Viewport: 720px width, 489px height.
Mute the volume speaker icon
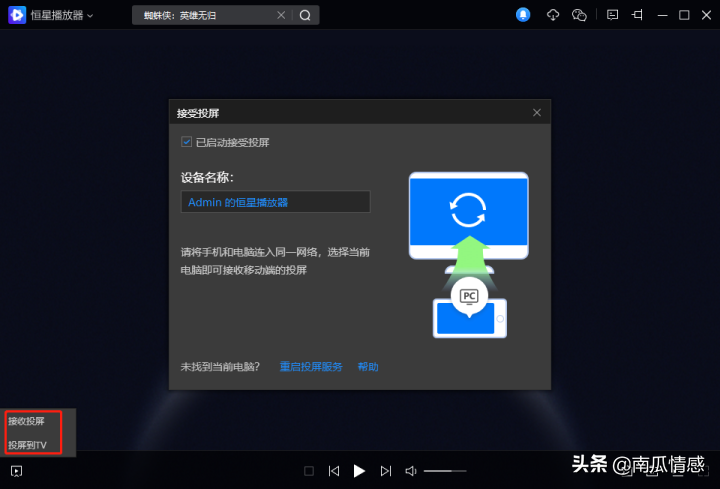[411, 471]
